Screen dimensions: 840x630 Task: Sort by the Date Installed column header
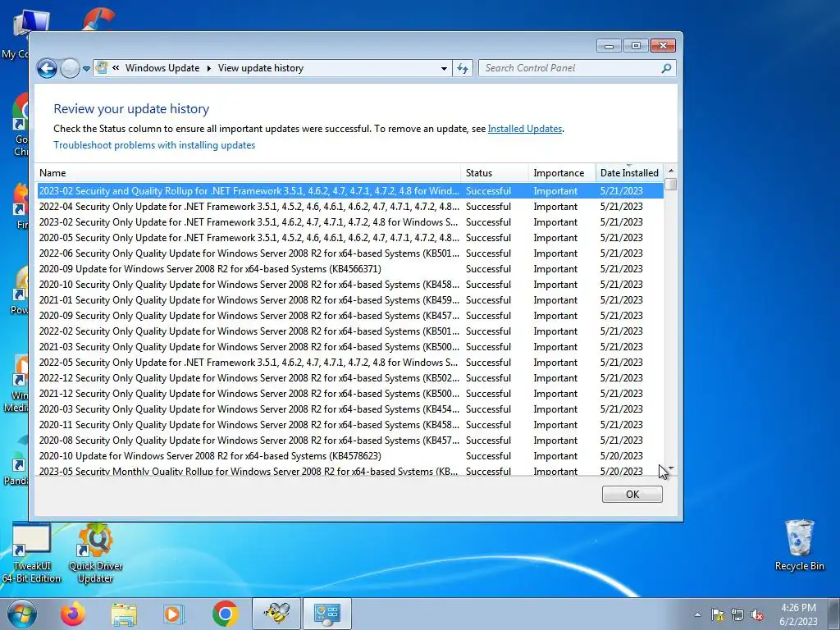629,173
